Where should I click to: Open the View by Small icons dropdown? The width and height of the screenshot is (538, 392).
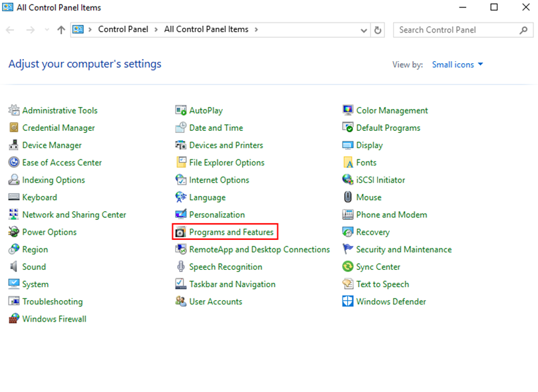458,64
